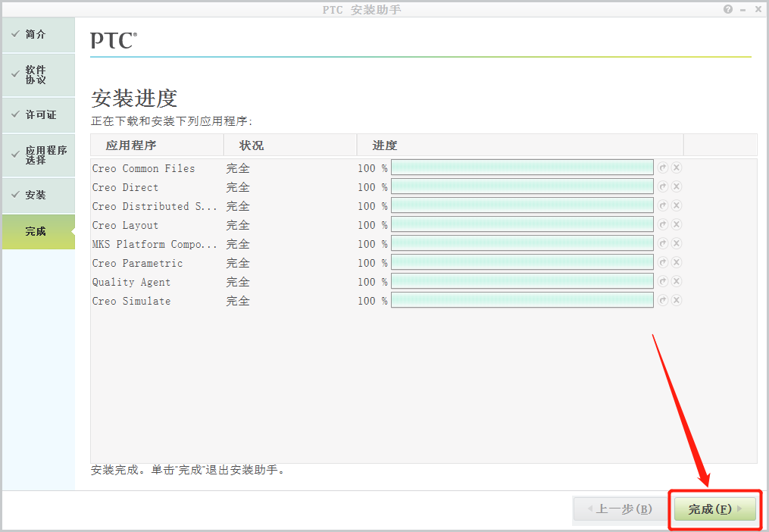Click the retry icon for Creo Direct

(663, 186)
